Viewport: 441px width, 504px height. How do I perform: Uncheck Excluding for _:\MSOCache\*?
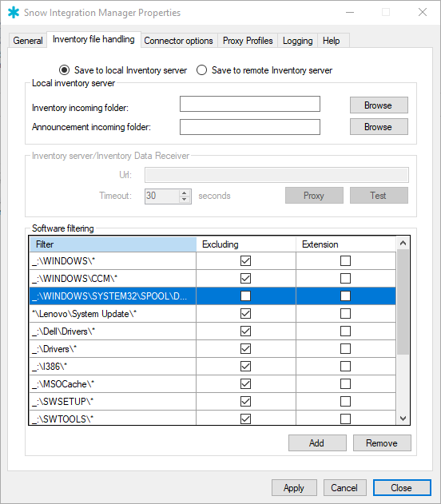pos(245,383)
